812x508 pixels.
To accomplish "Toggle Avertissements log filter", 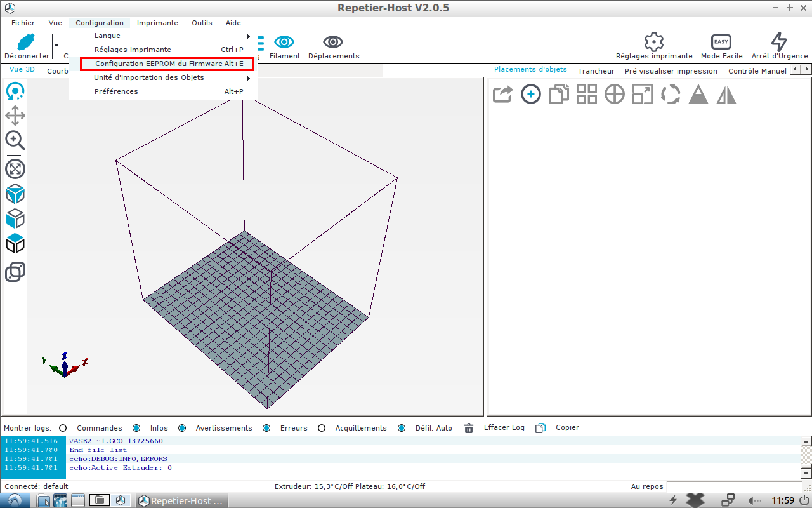I will tap(182, 428).
